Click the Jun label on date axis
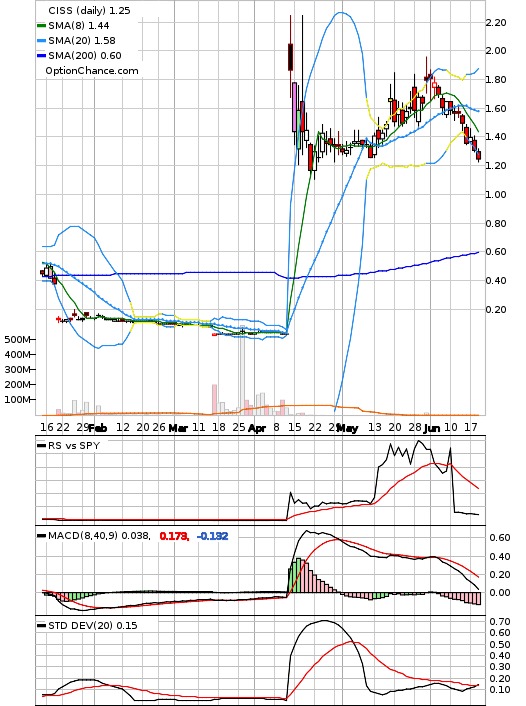526x706 pixels. click(432, 428)
